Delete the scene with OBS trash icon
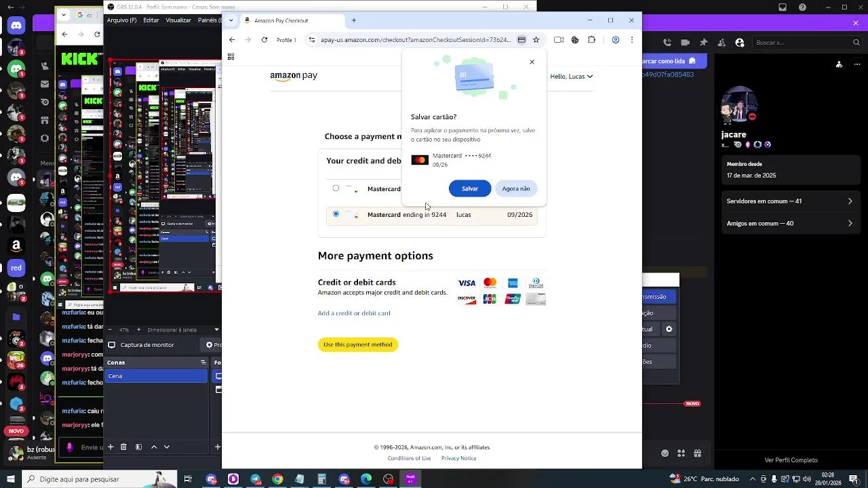The width and height of the screenshot is (868, 488). 123,447
